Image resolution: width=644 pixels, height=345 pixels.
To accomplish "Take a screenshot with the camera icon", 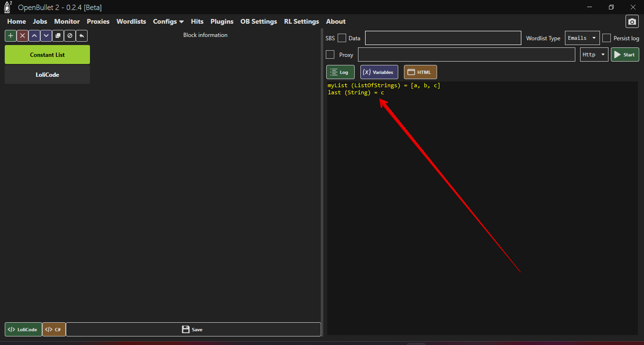I will [x=632, y=22].
